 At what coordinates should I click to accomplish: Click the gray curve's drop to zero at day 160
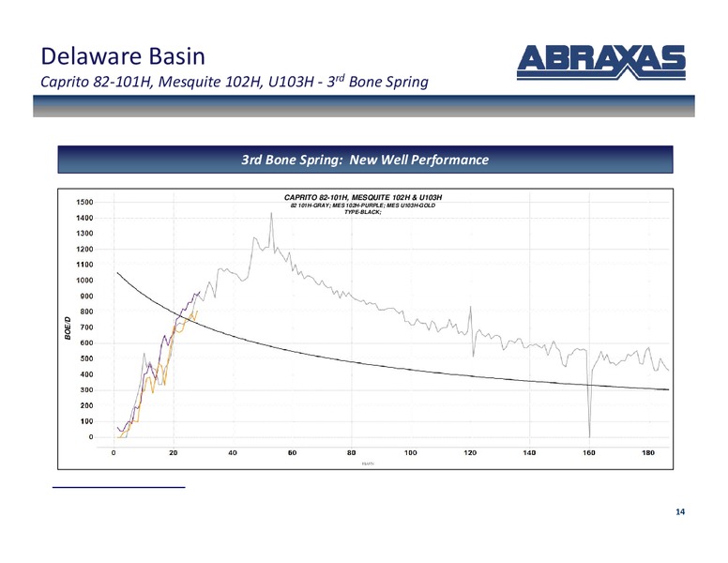589,435
